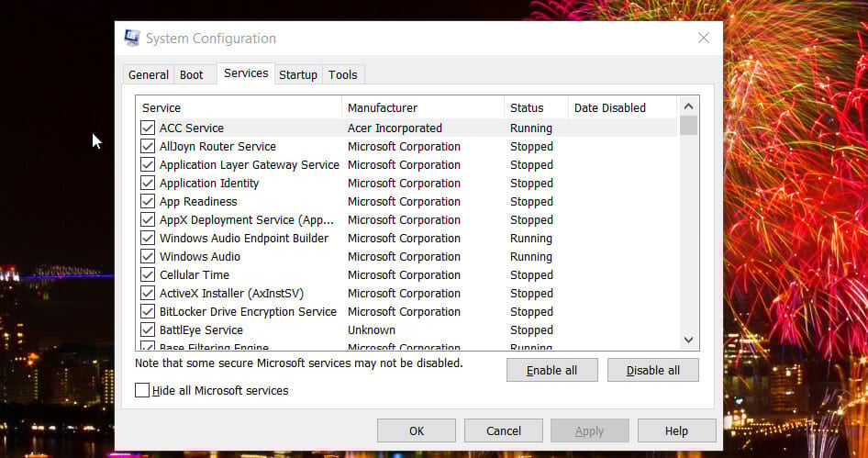
Task: Toggle the Windows Audio checkbox
Action: [x=147, y=256]
